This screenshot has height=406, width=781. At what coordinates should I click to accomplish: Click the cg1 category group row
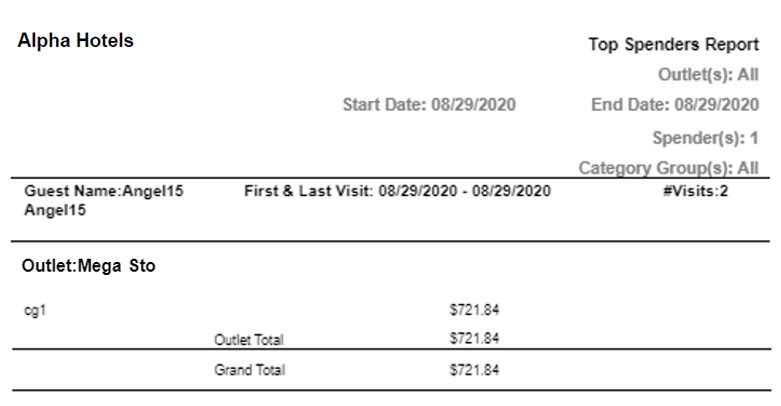click(35, 310)
